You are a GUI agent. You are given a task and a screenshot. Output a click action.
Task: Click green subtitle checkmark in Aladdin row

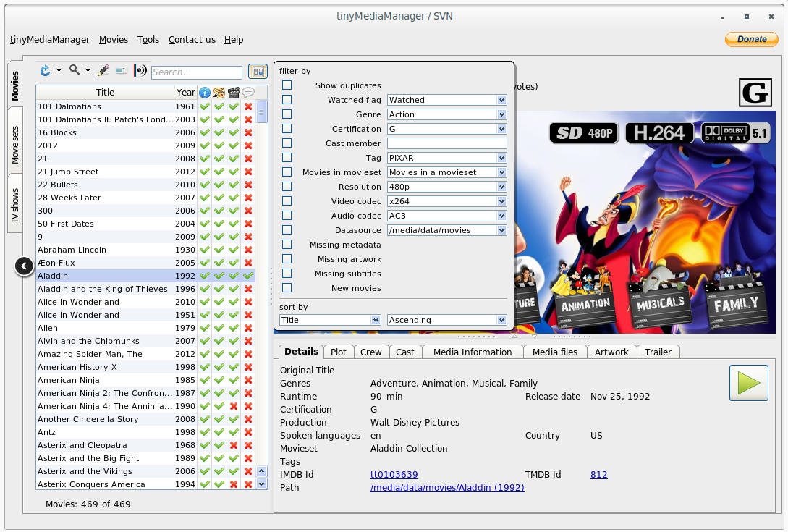coord(247,276)
